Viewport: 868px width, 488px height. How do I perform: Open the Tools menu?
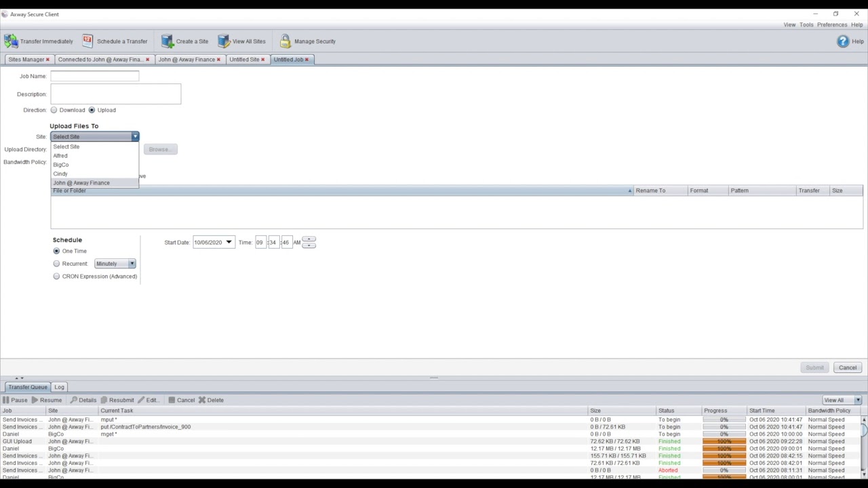806,25
